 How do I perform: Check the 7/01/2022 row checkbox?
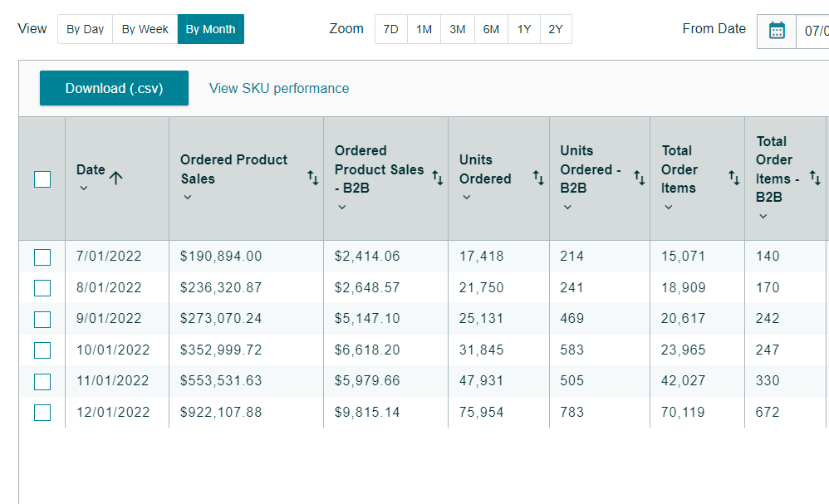tap(42, 257)
